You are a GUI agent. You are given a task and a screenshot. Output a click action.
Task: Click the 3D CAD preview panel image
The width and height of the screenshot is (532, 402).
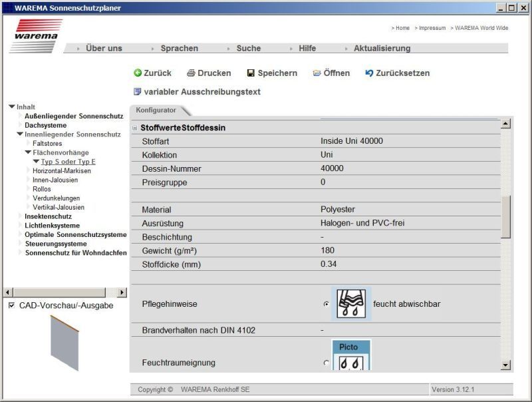[x=65, y=343]
